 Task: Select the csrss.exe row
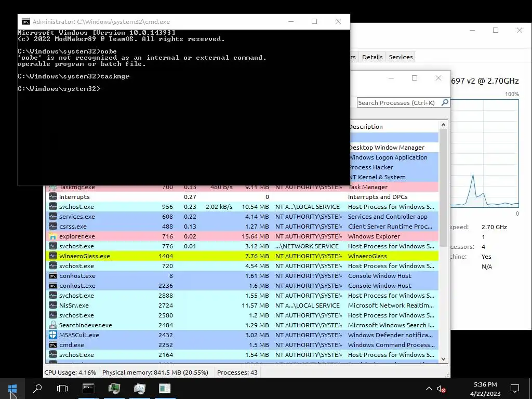coord(242,227)
